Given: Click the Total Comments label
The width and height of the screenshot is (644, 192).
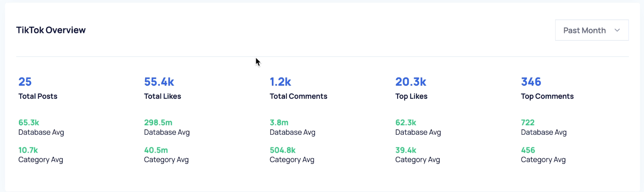Looking at the screenshot, I should (x=299, y=96).
